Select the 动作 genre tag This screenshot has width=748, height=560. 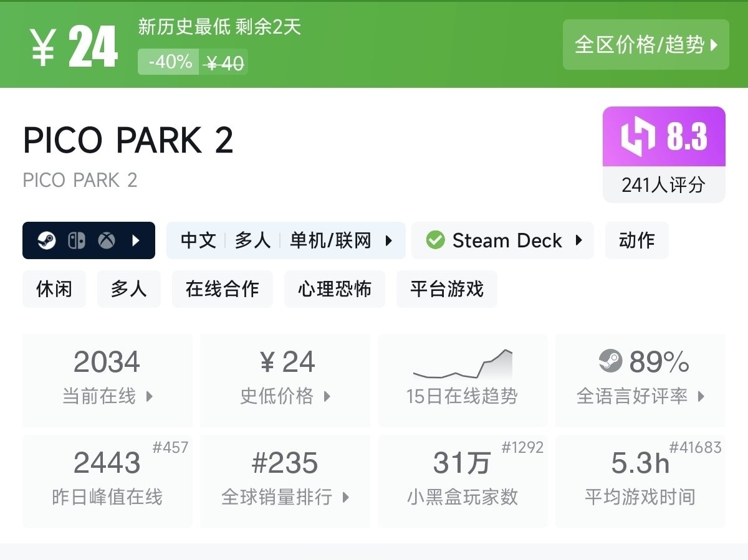636,240
